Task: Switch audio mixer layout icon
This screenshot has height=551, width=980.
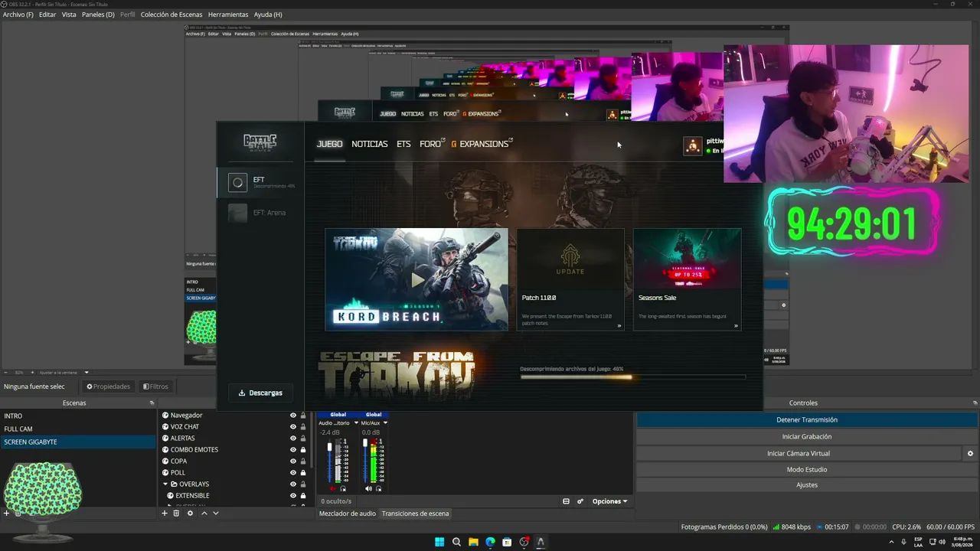Action: tap(566, 501)
